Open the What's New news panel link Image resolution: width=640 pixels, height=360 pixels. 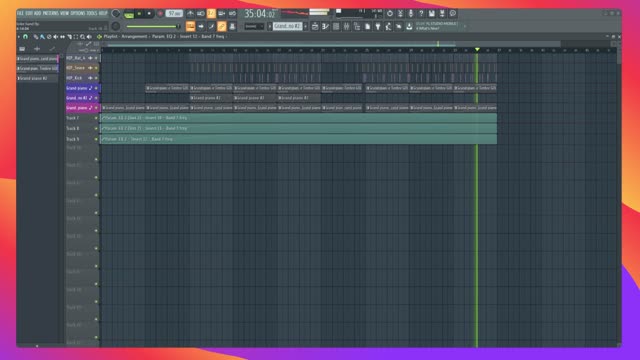428,29
